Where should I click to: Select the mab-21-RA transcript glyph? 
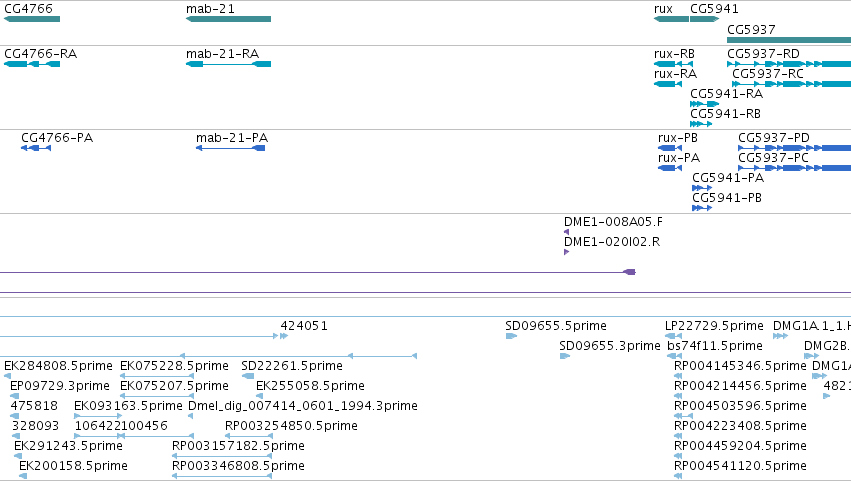click(x=228, y=64)
